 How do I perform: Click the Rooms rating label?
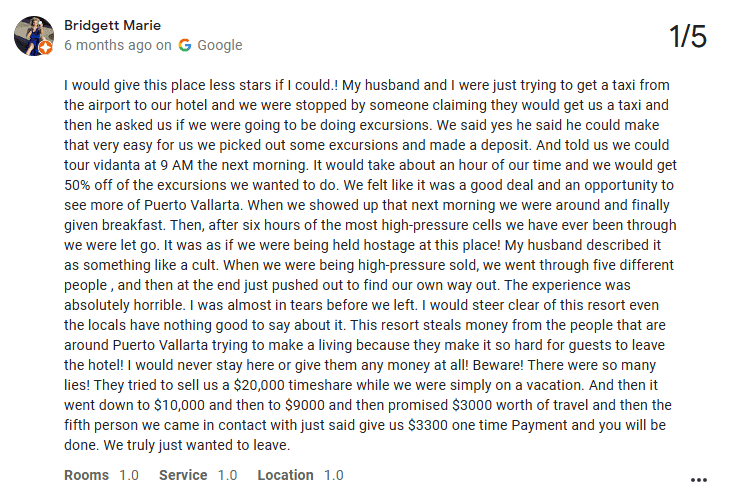(86, 475)
